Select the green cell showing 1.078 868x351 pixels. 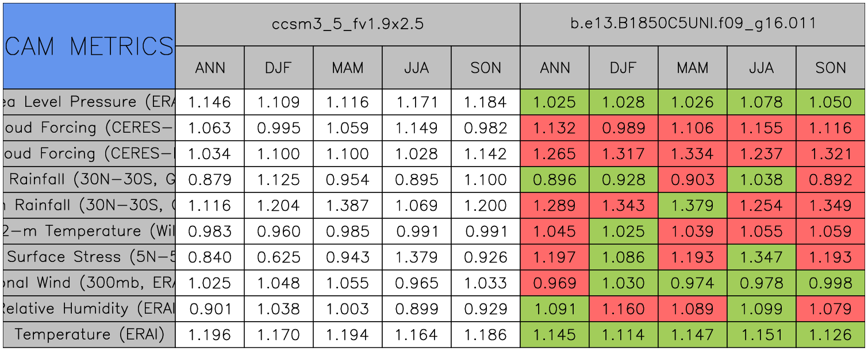(x=761, y=102)
